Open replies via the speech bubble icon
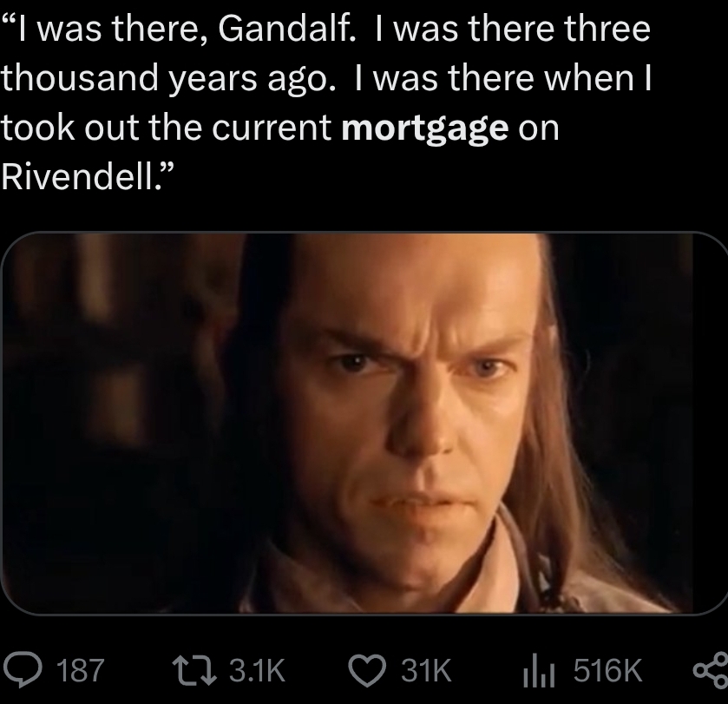 tap(23, 670)
